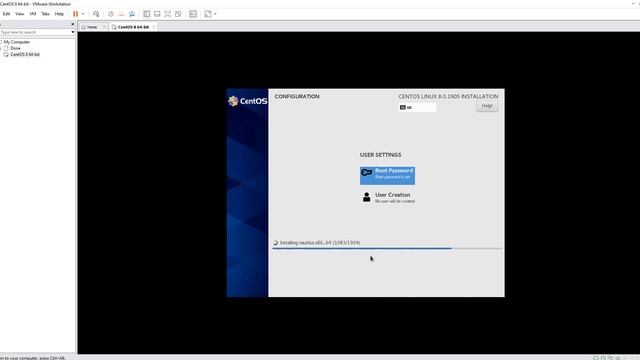Select My Computer in the library tree

(17, 42)
